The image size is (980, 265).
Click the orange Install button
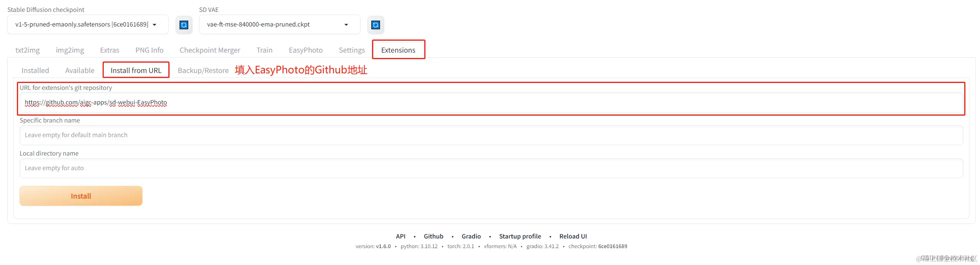81,196
